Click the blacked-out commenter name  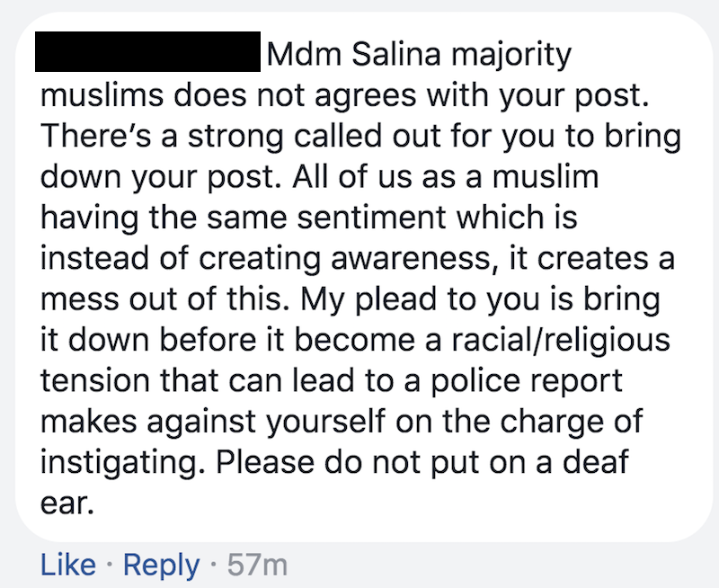(x=146, y=53)
